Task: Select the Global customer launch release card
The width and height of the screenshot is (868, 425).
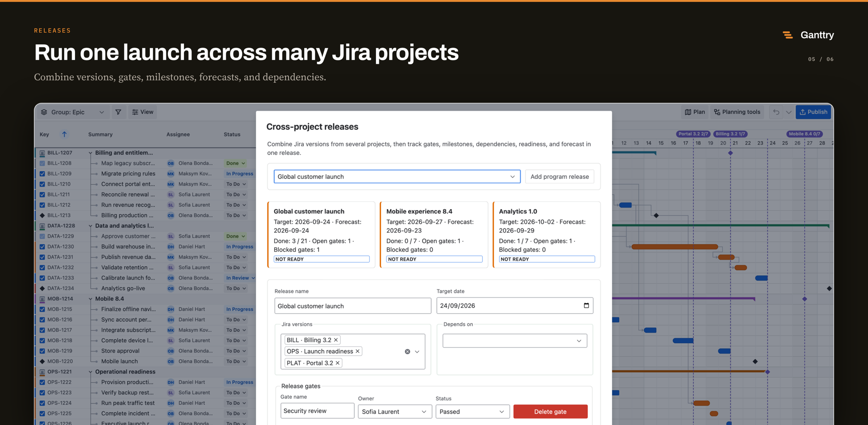Action: click(321, 235)
